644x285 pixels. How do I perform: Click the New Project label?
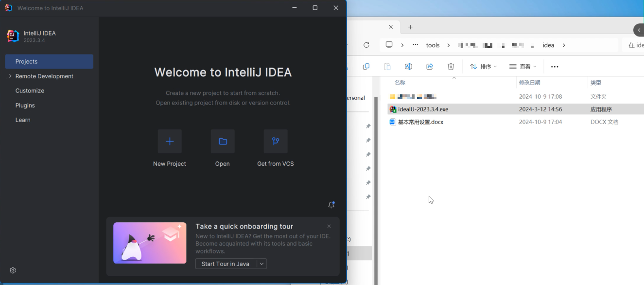click(x=170, y=164)
